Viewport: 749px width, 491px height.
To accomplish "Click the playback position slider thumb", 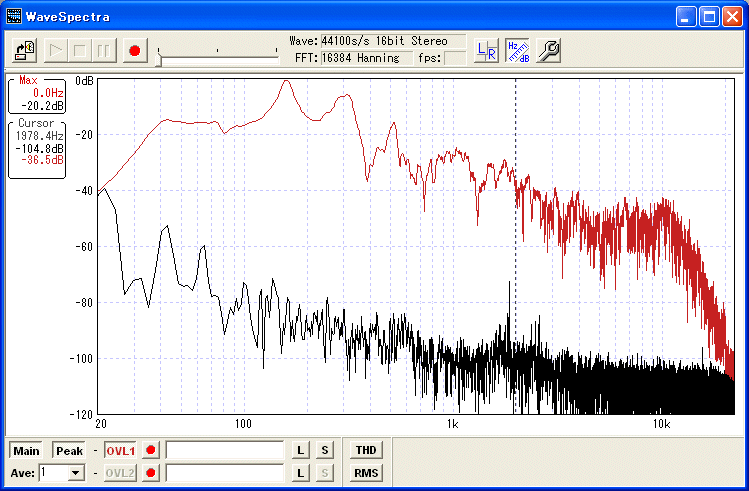I will click(x=158, y=58).
